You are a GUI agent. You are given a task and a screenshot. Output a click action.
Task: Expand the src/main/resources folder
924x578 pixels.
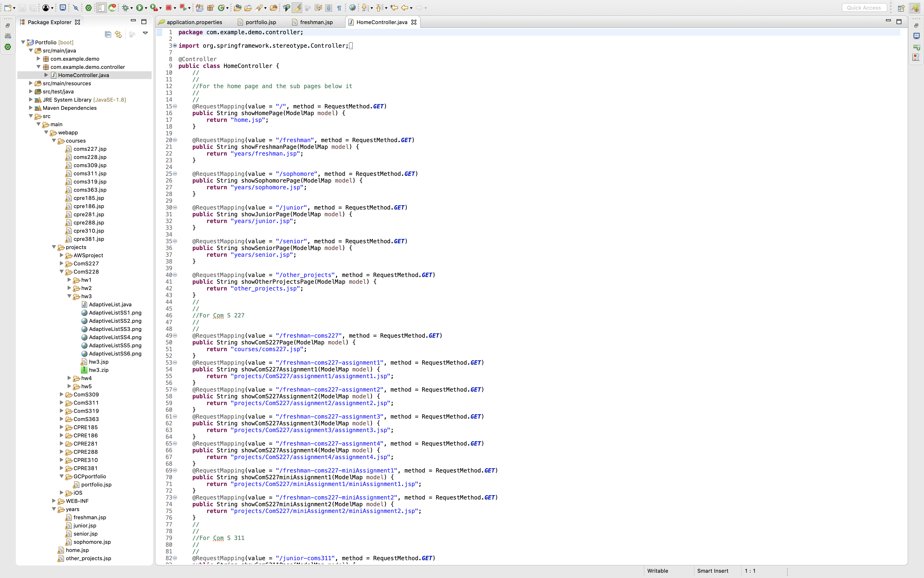coord(31,83)
